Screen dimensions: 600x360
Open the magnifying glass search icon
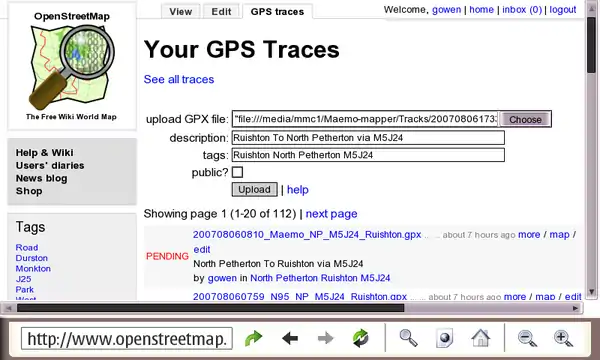pyautogui.click(x=408, y=338)
